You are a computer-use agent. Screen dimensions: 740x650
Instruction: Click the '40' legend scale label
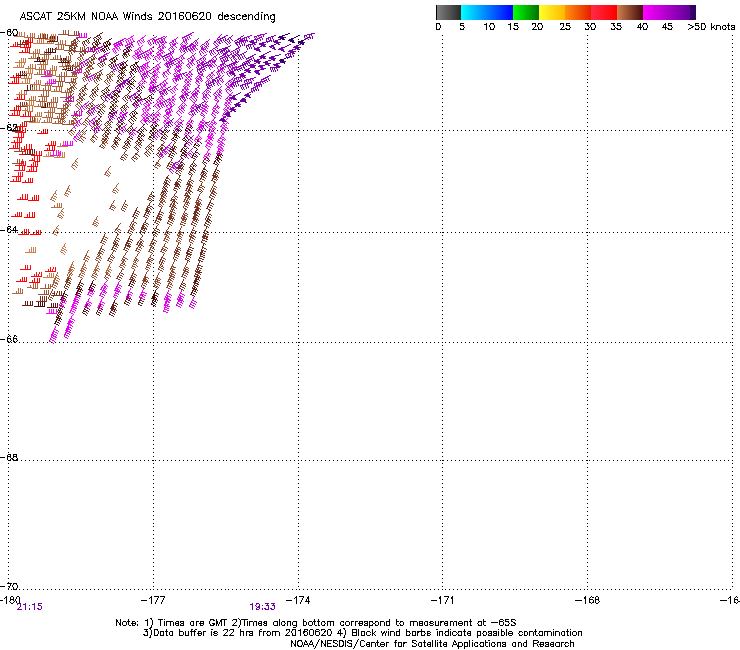pyautogui.click(x=642, y=27)
